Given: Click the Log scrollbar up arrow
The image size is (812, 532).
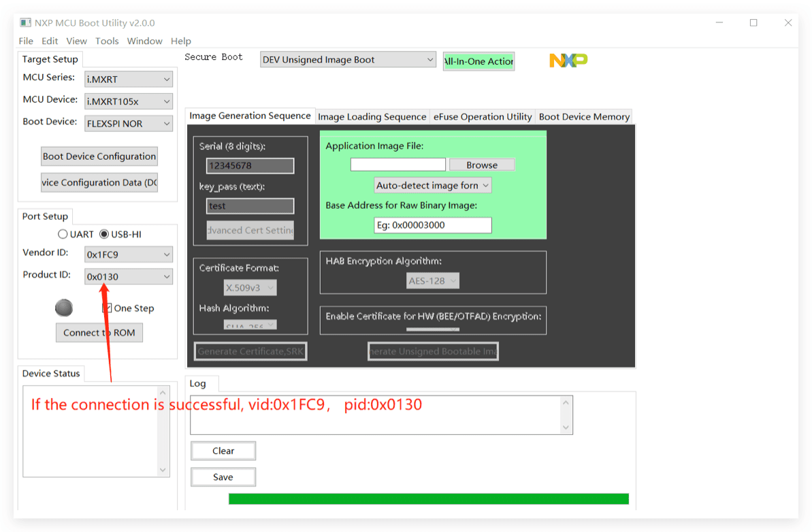Looking at the screenshot, I should tap(566, 403).
